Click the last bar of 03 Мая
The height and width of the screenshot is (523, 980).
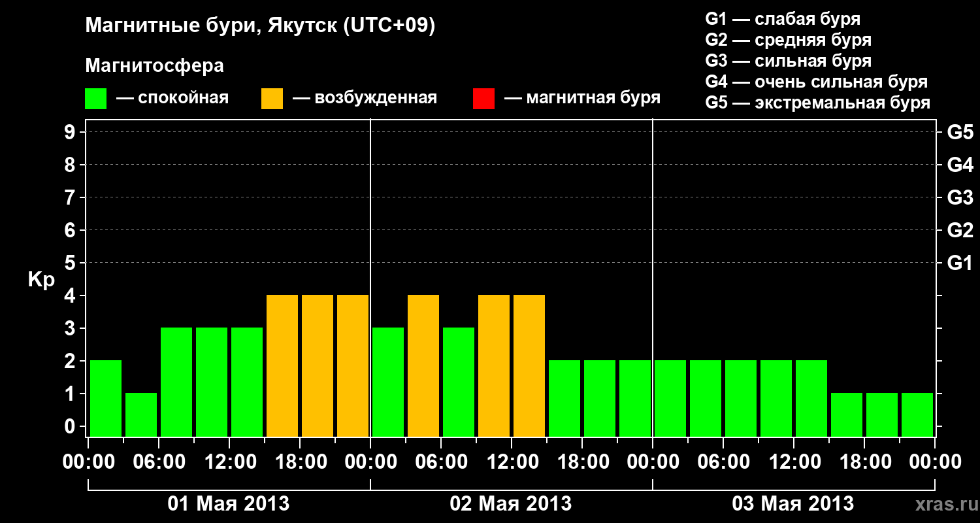(917, 414)
